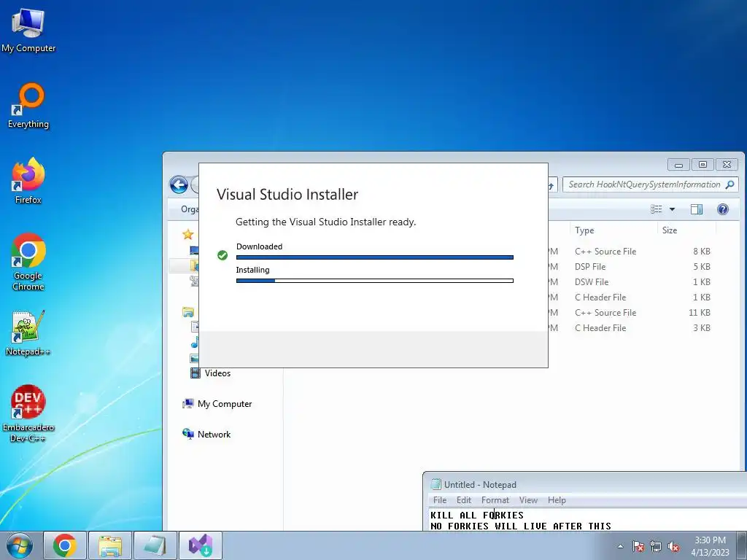Open Explorer help button
This screenshot has width=747, height=560.
[723, 209]
